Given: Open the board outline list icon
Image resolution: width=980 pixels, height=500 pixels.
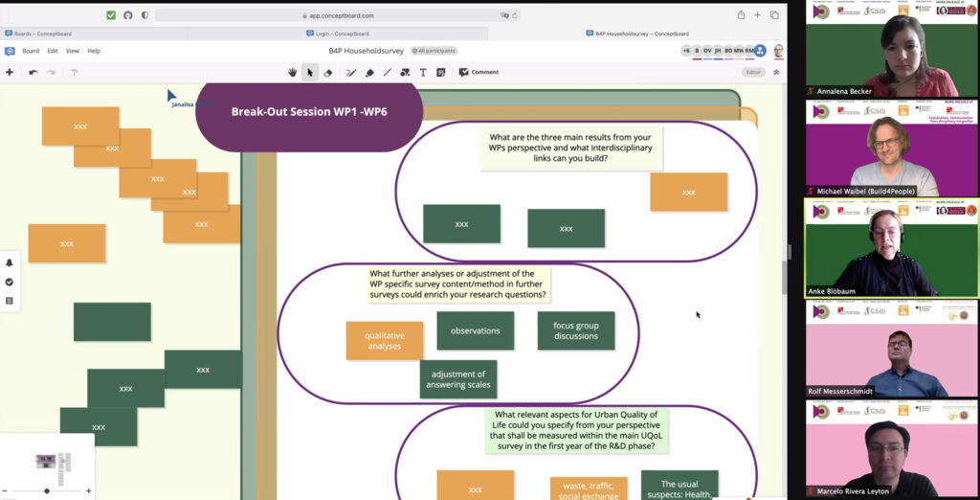Looking at the screenshot, I should pyautogui.click(x=10, y=301).
